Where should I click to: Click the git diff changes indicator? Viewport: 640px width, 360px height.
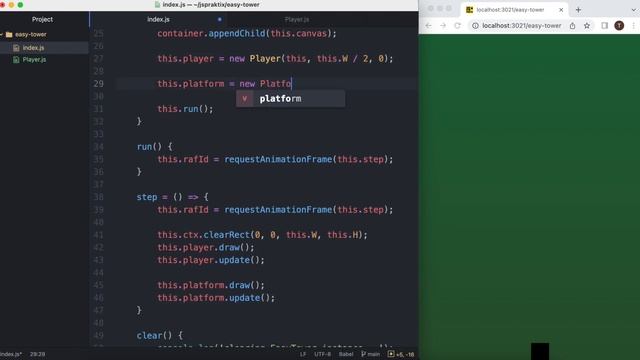pos(401,354)
